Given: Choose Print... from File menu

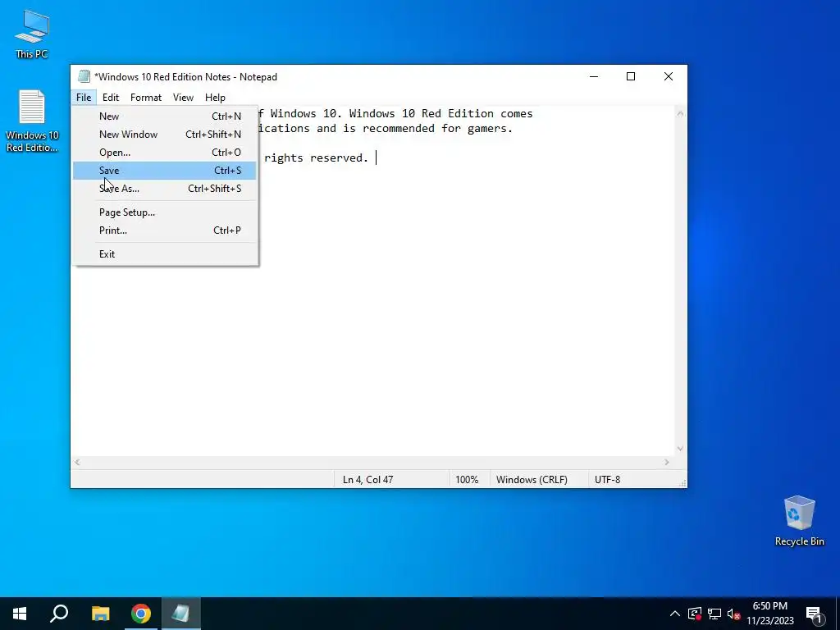Looking at the screenshot, I should pos(165,231).
